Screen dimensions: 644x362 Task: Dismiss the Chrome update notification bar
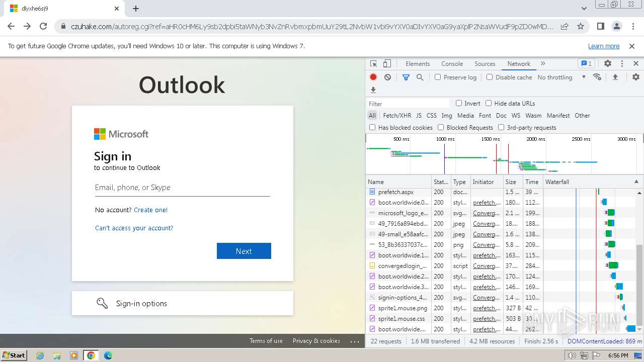click(632, 46)
